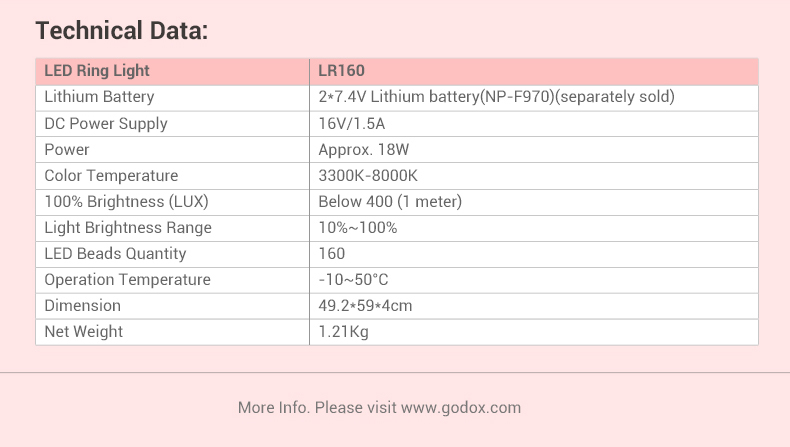
Task: Click the DC Power Supply label
Action: pos(106,123)
